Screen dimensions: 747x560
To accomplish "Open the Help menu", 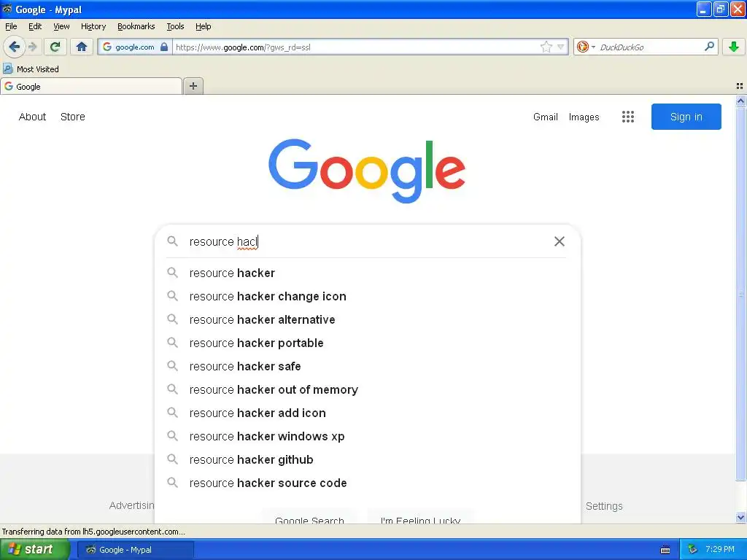I will point(203,26).
